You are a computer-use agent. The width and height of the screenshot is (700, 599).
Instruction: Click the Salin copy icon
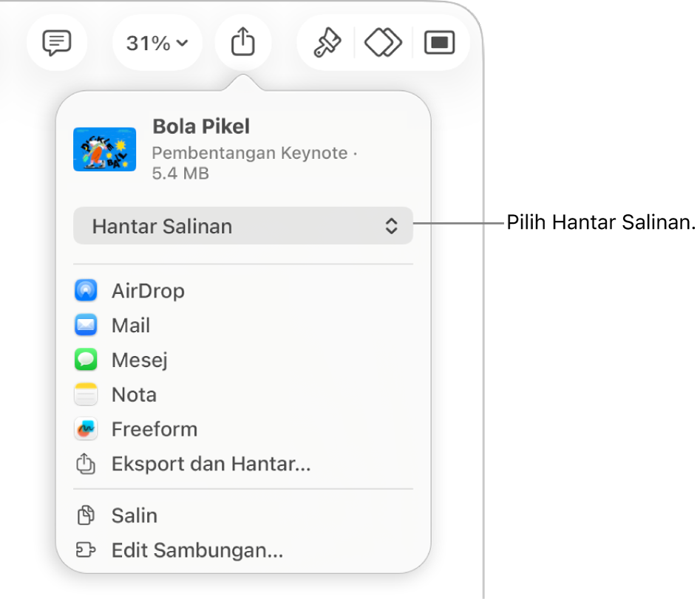tap(86, 515)
